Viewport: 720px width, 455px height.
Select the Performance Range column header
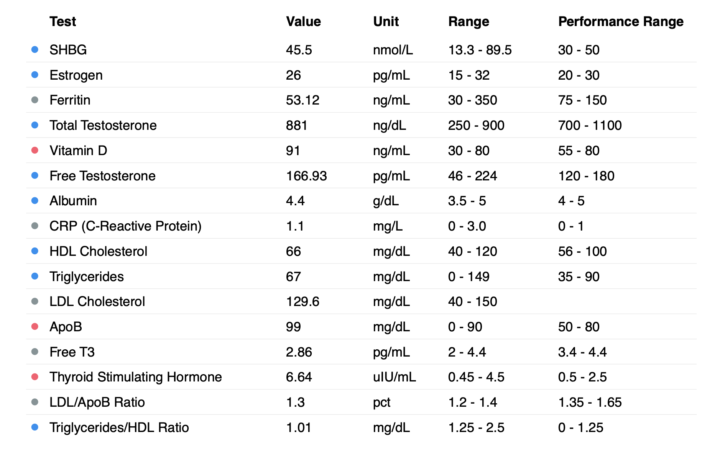620,22
